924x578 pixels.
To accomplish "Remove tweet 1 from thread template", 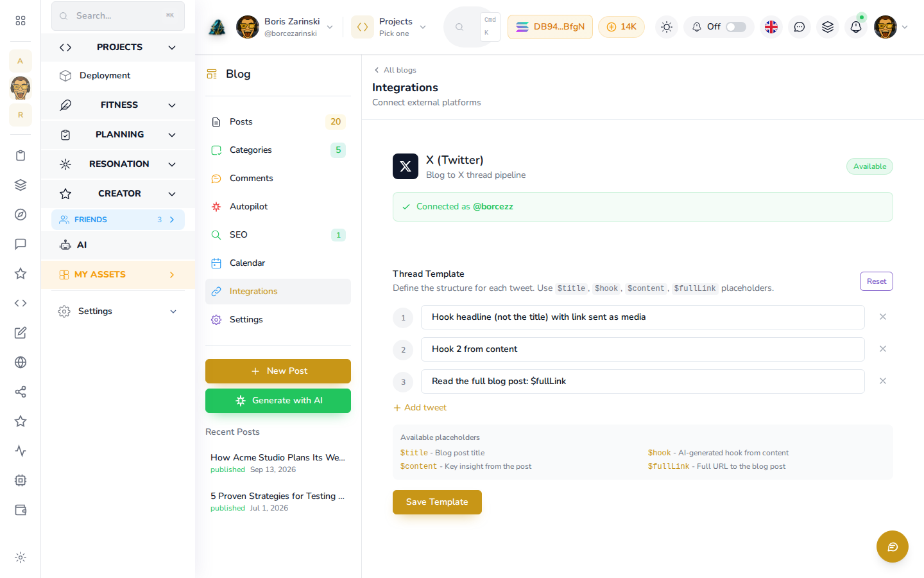I will click(883, 317).
